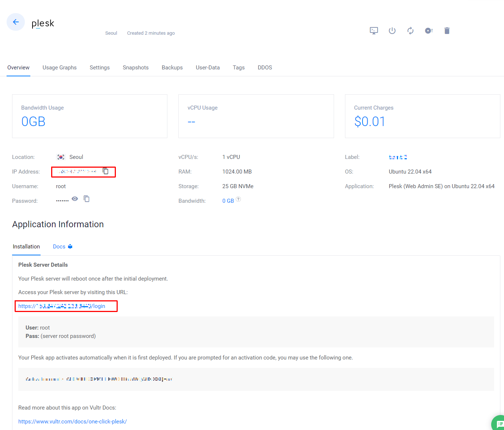Viewport: 504px width, 430px height.
Task: Click the masked password dots
Action: [x=62, y=201]
